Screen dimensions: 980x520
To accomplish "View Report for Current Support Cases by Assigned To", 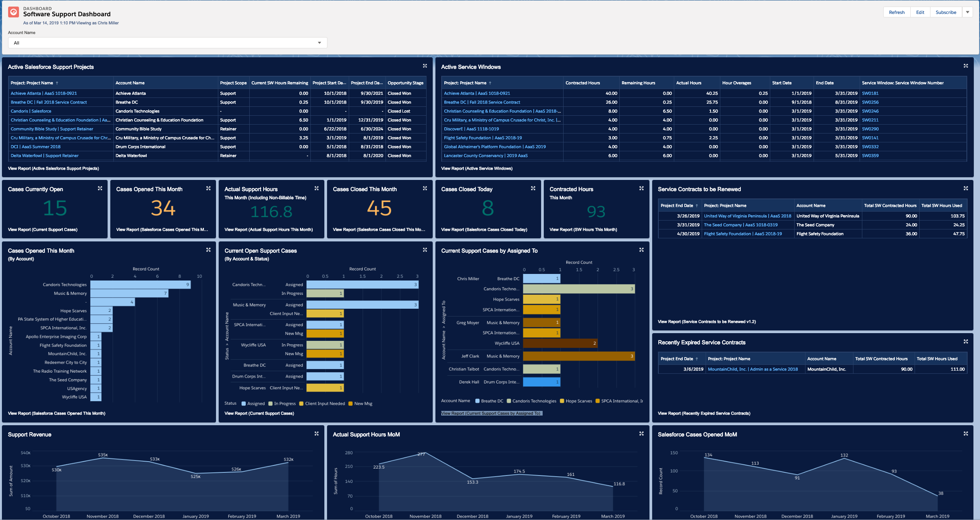I will point(491,413).
